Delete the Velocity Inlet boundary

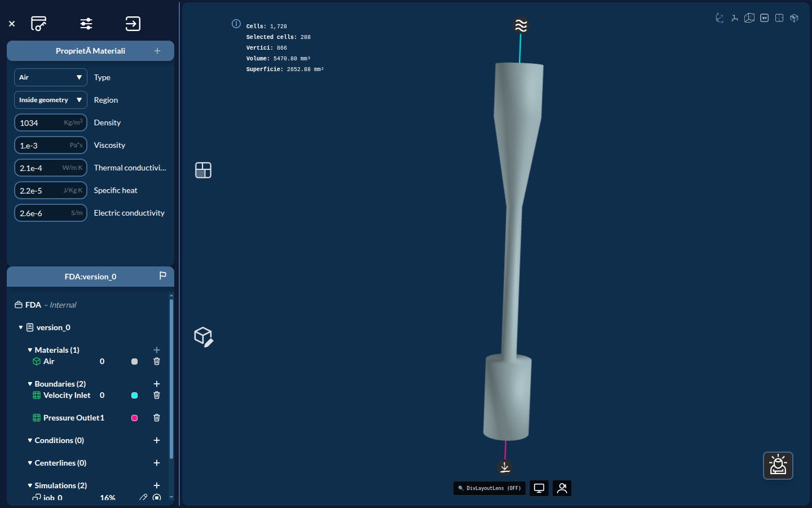pos(157,395)
